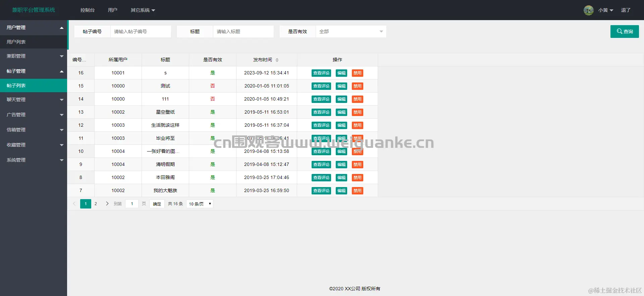Image resolution: width=644 pixels, height=296 pixels.
Task: Go to the previous page of posts
Action: [74, 203]
